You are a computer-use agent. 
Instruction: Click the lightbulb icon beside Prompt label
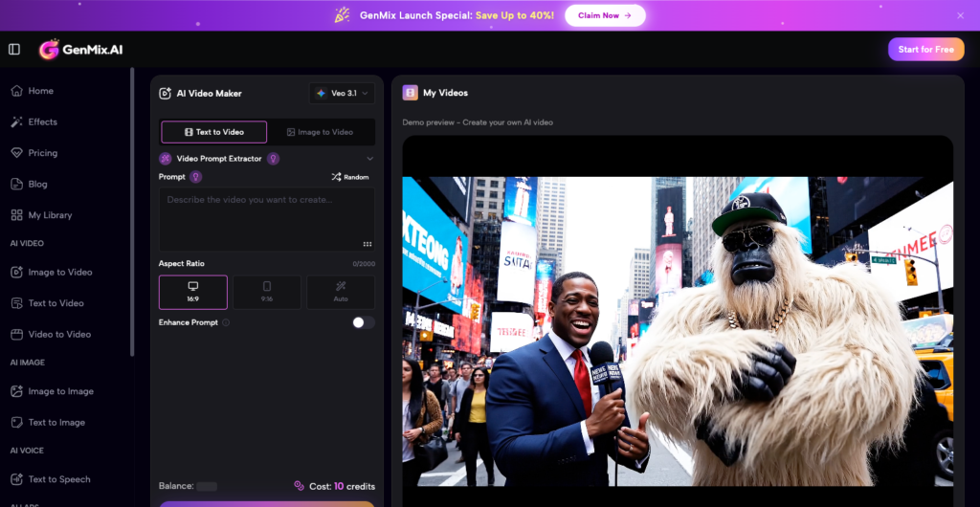[x=196, y=177]
